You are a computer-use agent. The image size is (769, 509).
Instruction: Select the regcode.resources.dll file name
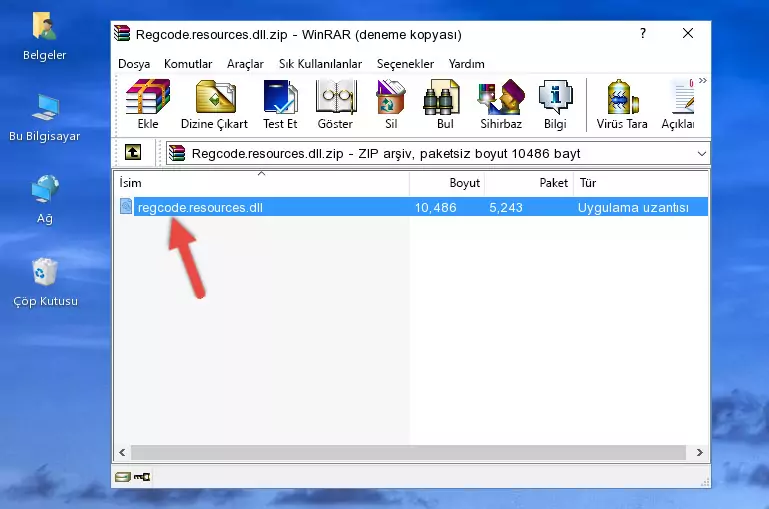click(x=200, y=207)
